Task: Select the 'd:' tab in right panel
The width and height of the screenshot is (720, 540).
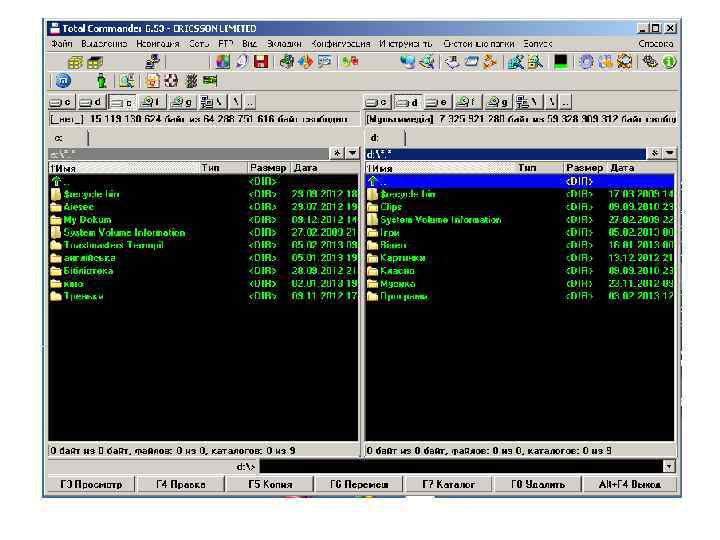Action: tap(385, 138)
